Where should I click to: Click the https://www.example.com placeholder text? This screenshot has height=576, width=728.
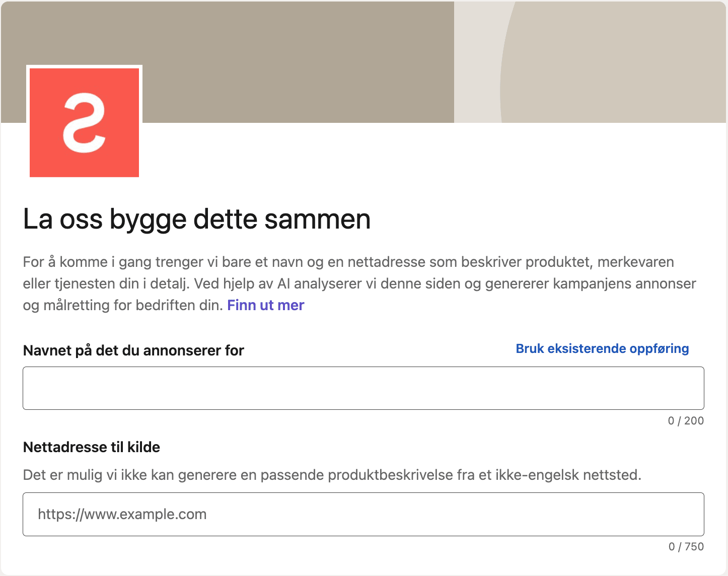122,514
